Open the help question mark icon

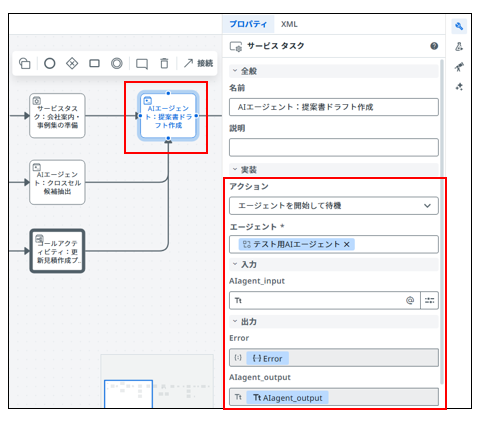[434, 46]
